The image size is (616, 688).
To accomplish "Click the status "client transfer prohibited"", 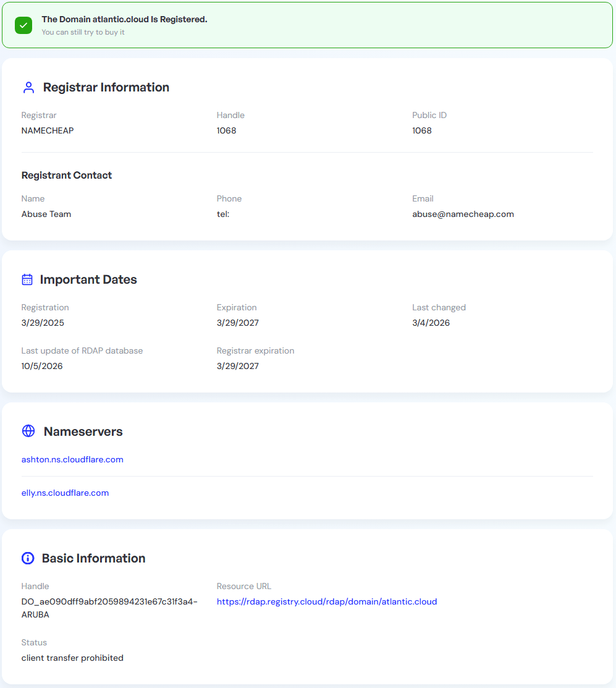I will coord(72,658).
